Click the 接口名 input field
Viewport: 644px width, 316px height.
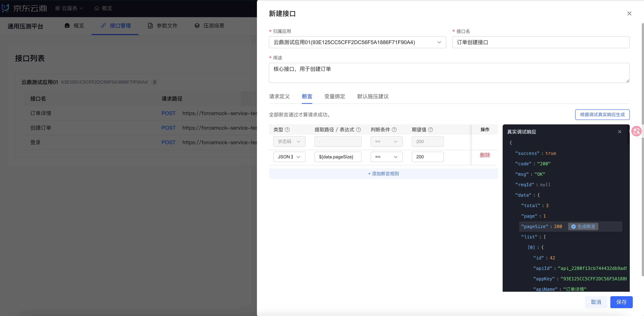click(541, 42)
